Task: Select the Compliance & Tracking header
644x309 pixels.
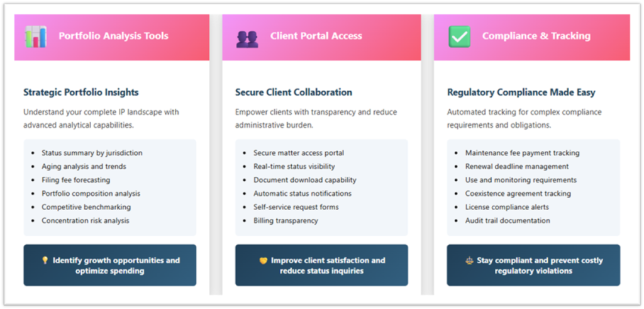Action: point(536,36)
